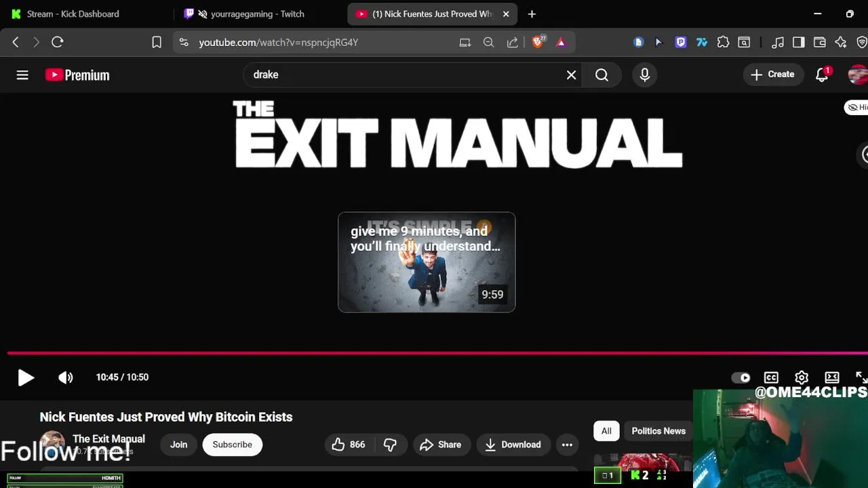Open Leo AI sparkle icon
Screen dimensions: 868x488
coord(841,42)
